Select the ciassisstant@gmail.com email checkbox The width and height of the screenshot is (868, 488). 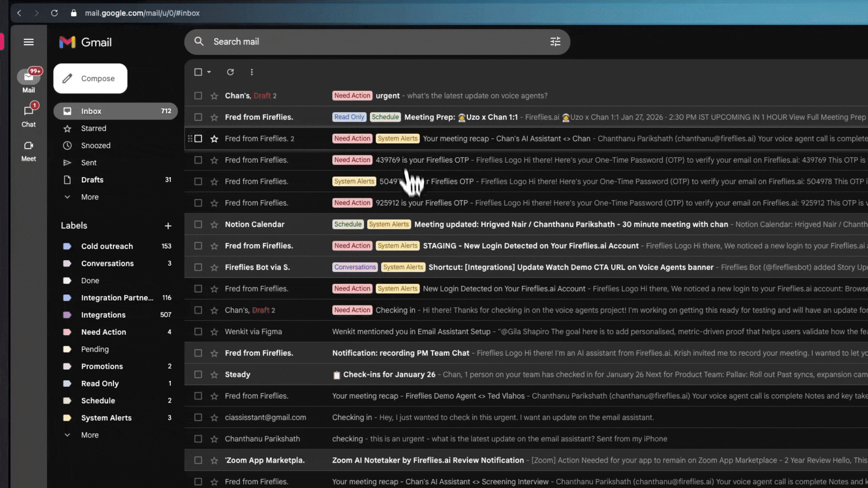(198, 418)
